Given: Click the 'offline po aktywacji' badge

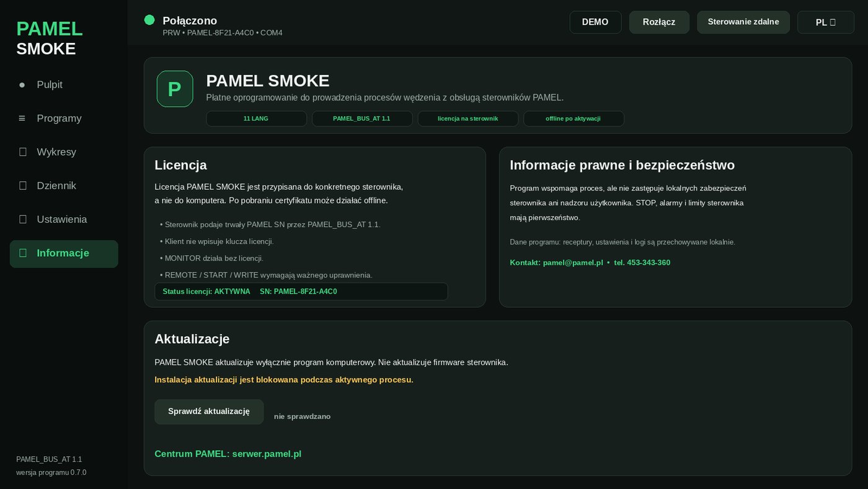Looking at the screenshot, I should pos(573,119).
